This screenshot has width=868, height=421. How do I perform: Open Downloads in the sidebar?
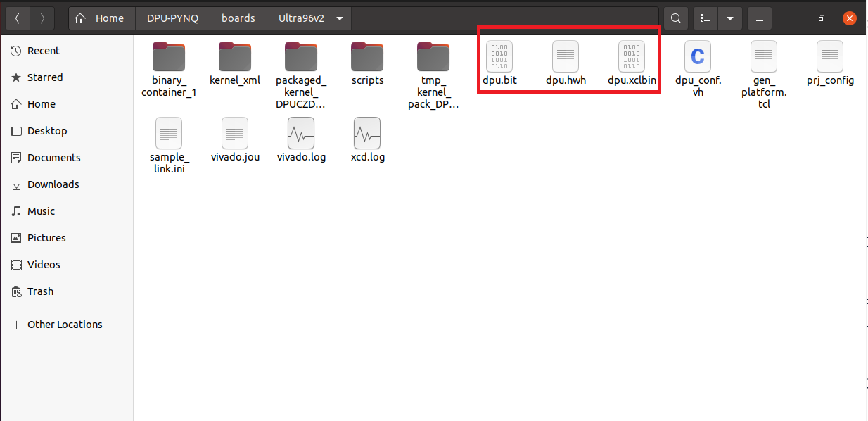point(67,184)
